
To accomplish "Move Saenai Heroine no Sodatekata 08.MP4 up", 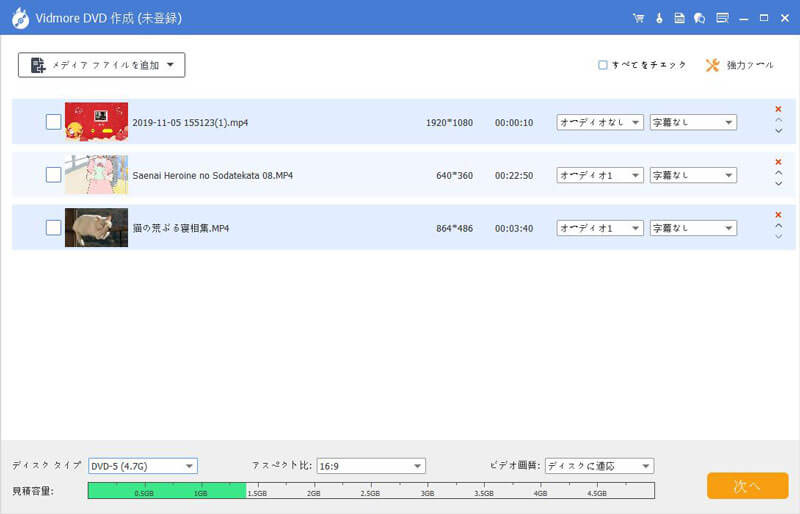I will coord(779,173).
